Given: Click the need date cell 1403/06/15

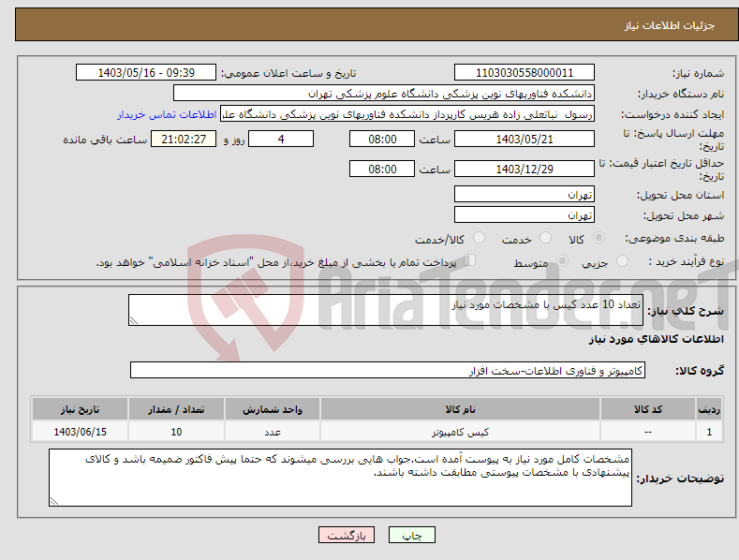Looking at the screenshot, I should click(x=81, y=432).
